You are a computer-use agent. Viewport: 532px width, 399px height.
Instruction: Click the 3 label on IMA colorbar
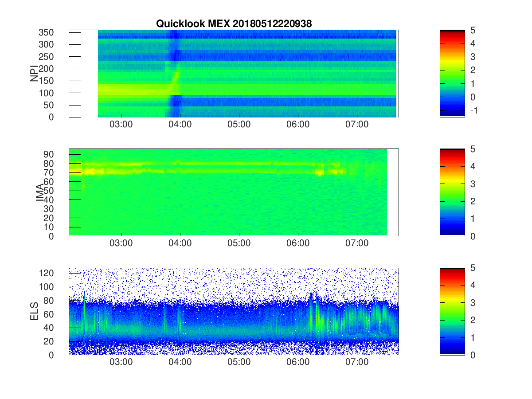click(x=472, y=184)
